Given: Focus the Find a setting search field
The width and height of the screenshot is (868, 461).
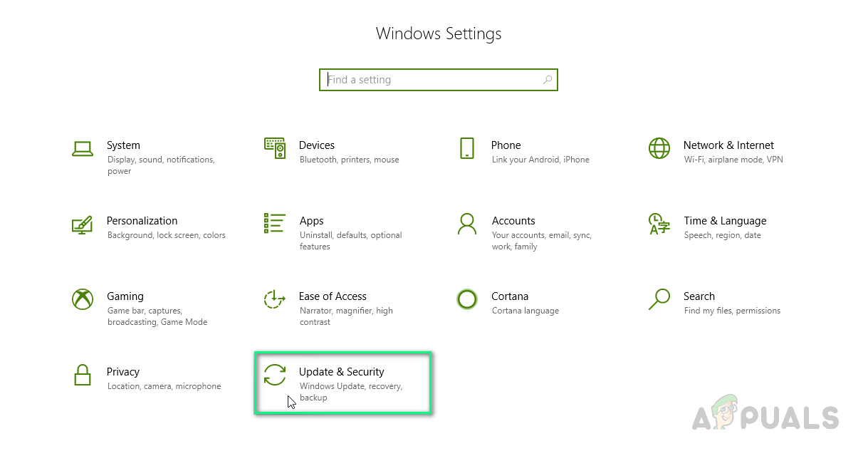Looking at the screenshot, I should coord(439,80).
